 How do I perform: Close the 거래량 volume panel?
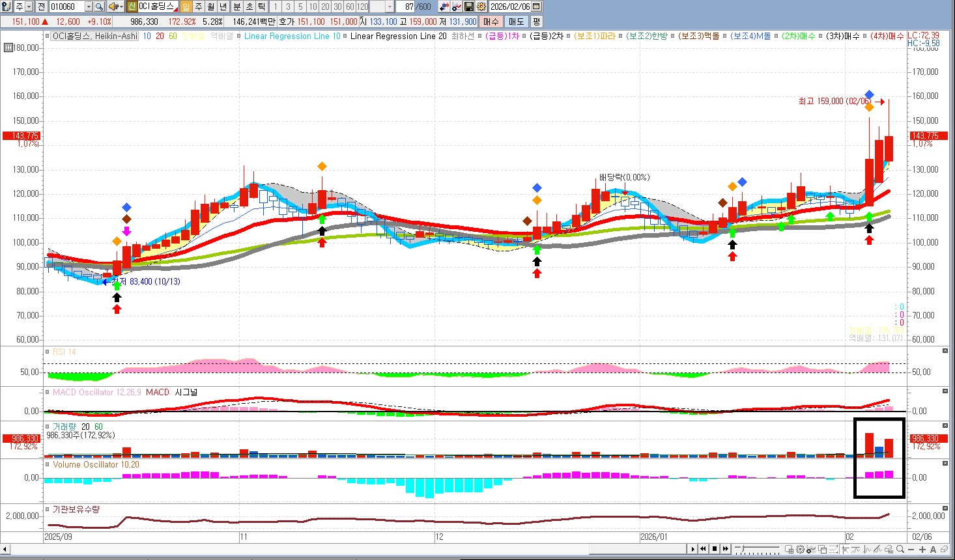click(945, 426)
